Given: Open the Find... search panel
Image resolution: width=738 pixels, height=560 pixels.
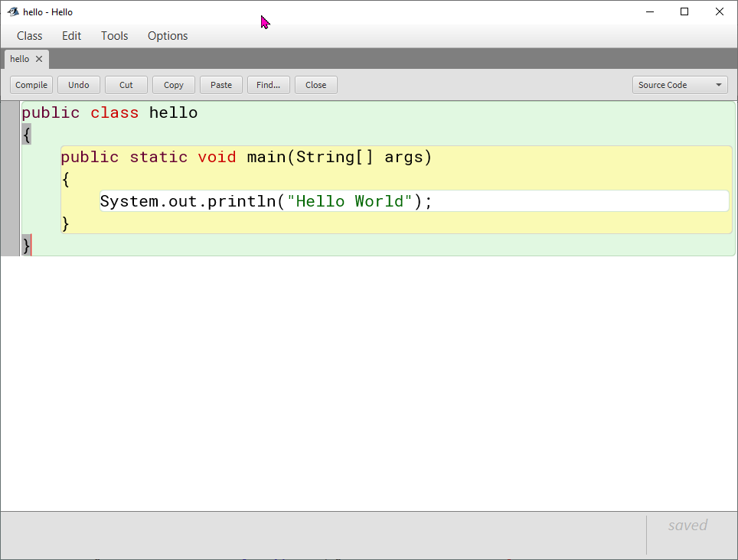Looking at the screenshot, I should pos(268,85).
